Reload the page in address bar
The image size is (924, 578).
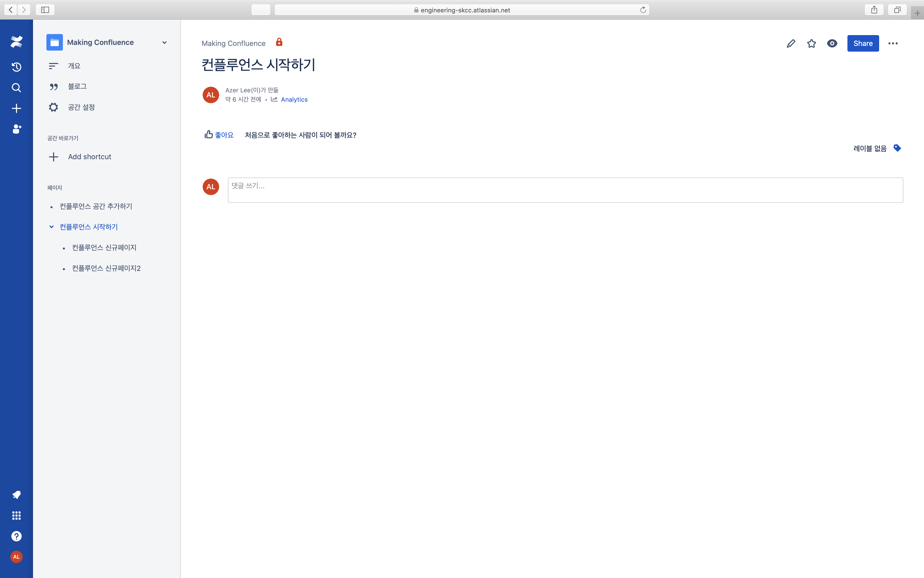coord(643,10)
